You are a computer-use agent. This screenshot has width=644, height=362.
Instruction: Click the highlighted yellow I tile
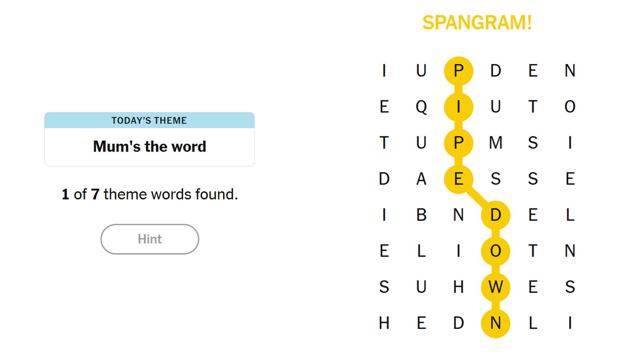(458, 107)
